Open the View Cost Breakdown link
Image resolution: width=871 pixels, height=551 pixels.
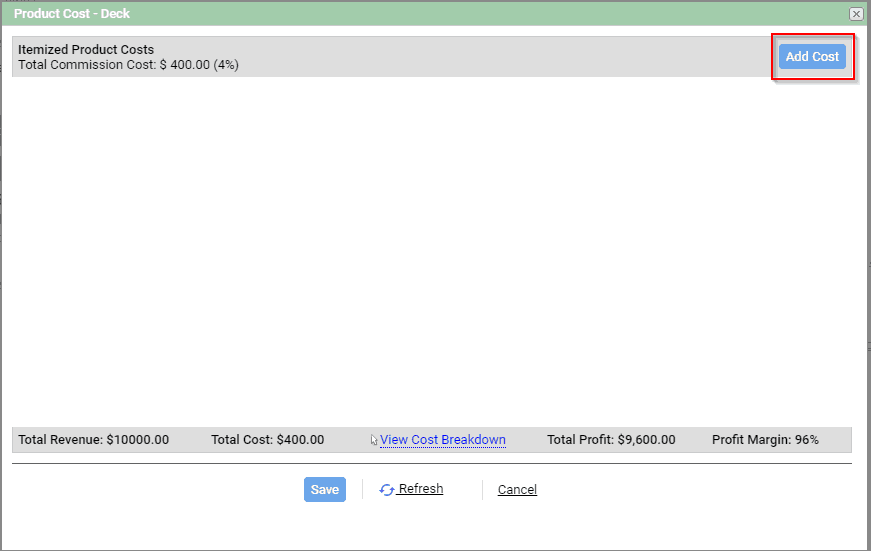pyautogui.click(x=443, y=439)
